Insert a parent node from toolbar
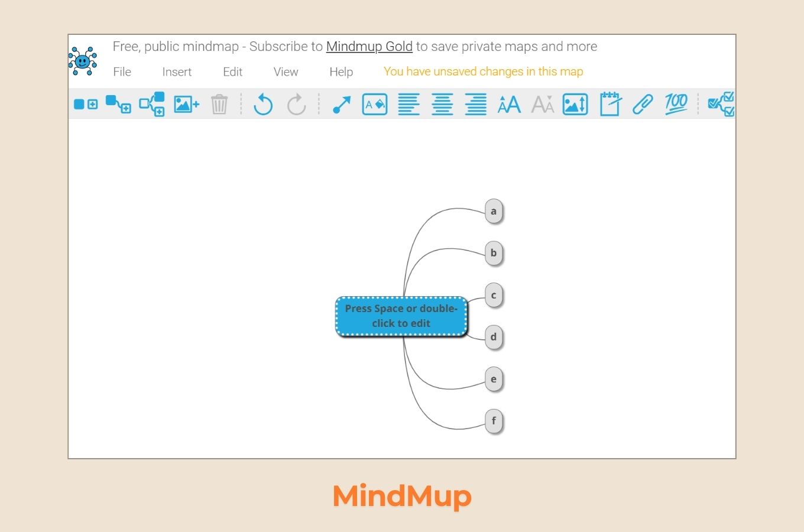 coord(152,105)
